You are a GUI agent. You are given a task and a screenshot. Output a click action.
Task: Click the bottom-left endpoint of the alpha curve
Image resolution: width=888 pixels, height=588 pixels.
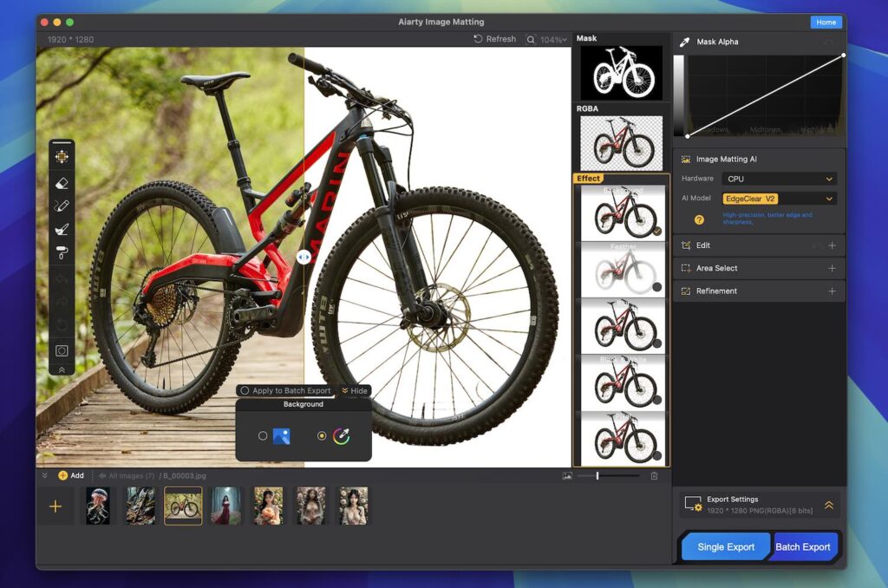(688, 136)
